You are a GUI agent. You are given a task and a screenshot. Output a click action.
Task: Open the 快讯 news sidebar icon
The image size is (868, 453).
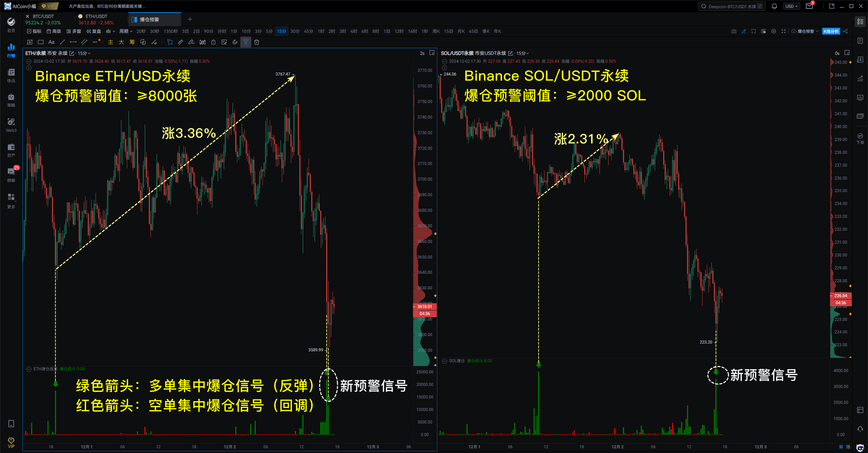(11, 75)
